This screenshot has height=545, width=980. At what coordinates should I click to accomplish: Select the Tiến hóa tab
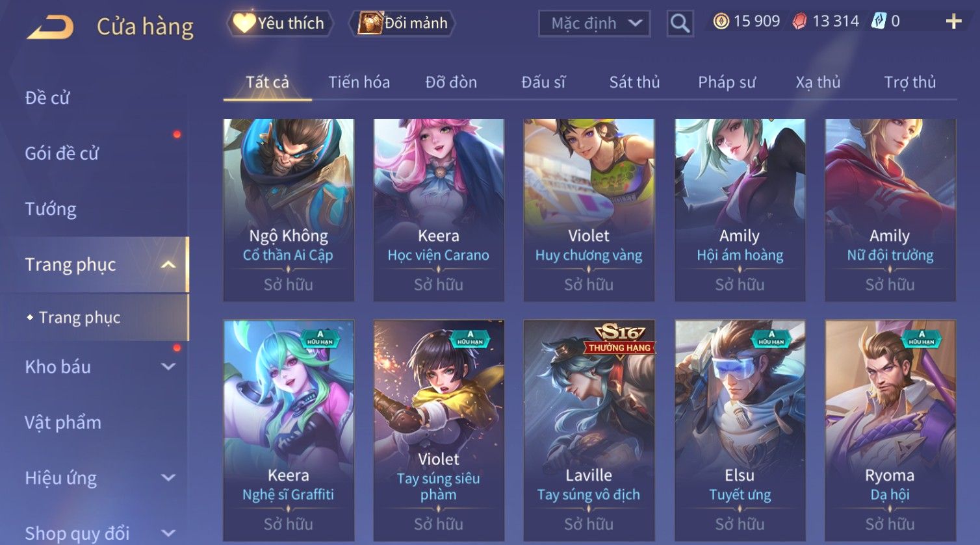click(359, 82)
